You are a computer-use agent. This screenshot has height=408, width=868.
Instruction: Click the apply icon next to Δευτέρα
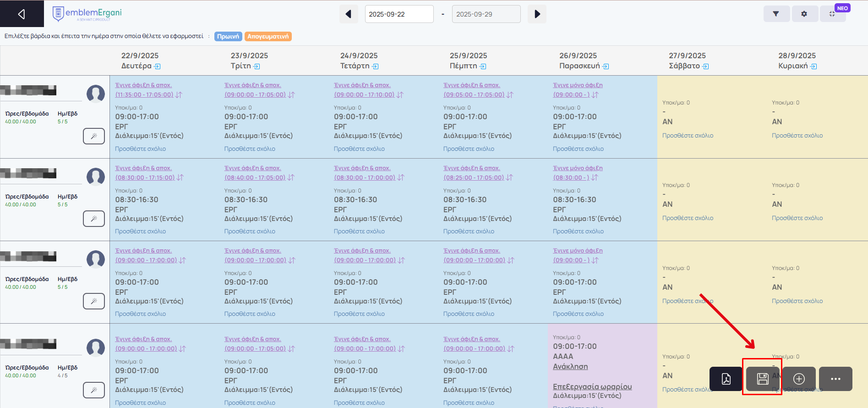point(158,66)
